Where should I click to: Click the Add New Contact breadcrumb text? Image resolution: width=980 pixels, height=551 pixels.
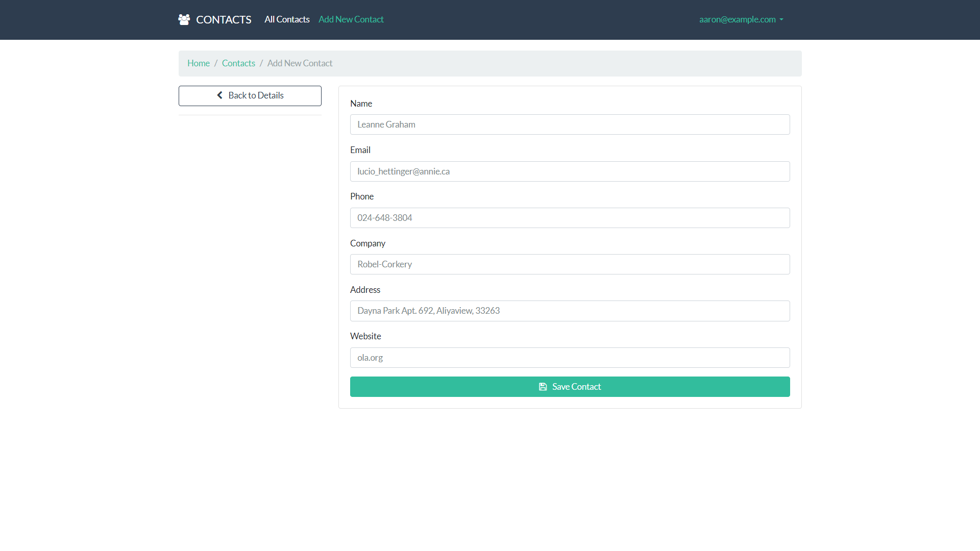click(300, 63)
